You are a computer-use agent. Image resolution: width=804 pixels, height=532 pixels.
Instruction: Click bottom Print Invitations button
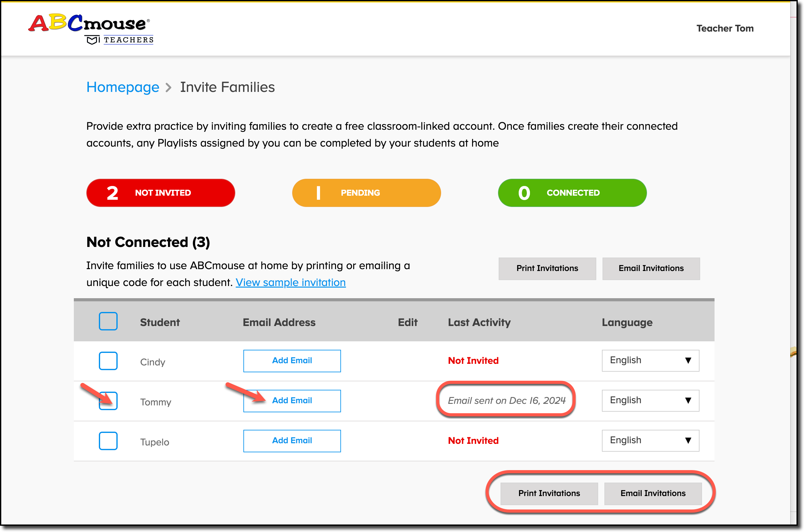coord(549,493)
